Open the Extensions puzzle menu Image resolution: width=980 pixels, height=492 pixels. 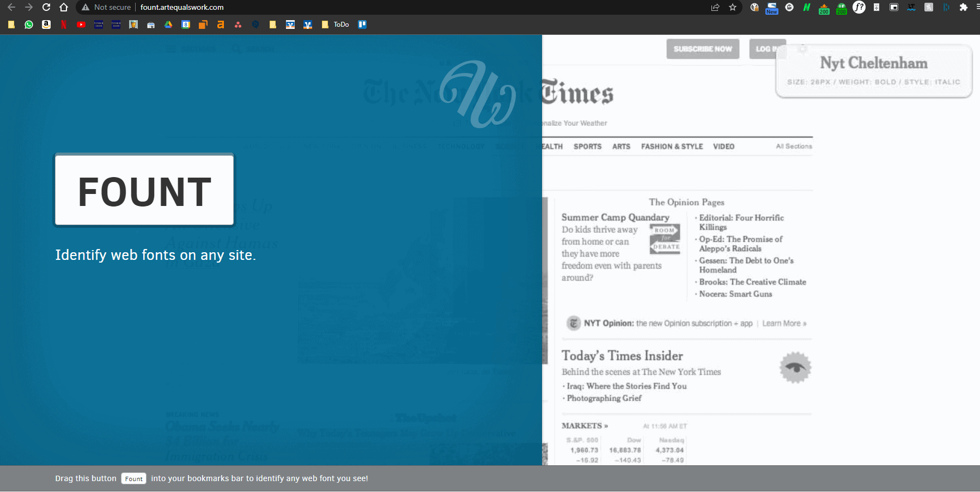pos(964,7)
